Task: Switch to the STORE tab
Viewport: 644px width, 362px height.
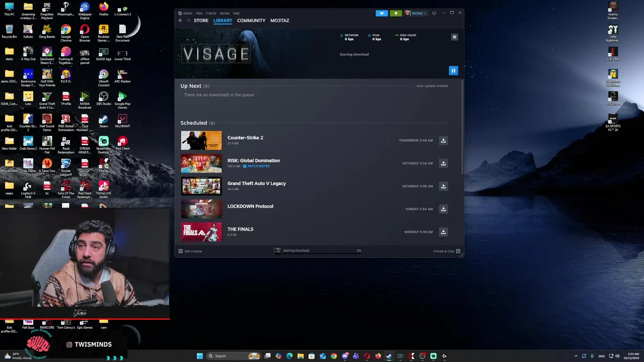Action: 201,21
